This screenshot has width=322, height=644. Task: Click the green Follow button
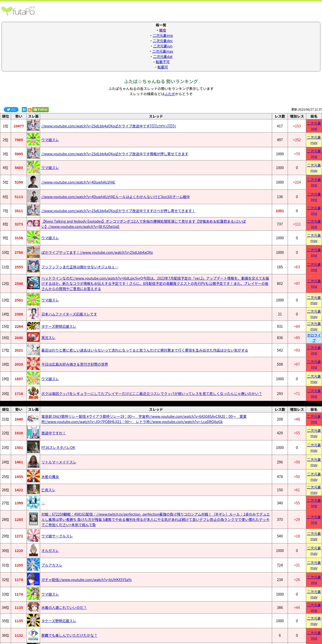[x=40, y=110]
